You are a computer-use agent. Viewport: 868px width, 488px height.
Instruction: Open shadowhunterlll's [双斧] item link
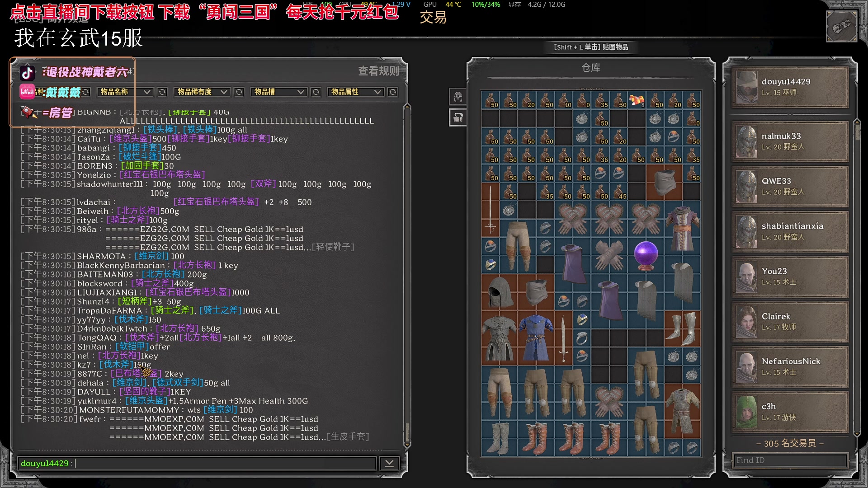(x=264, y=184)
